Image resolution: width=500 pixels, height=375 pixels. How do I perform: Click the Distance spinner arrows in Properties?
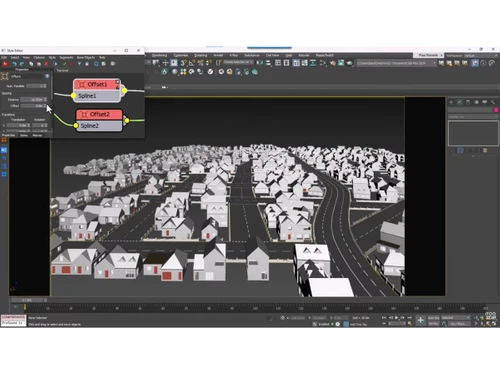point(45,99)
